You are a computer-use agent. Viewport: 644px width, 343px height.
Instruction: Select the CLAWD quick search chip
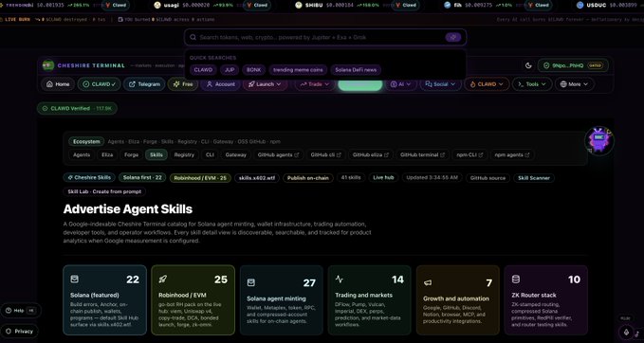pyautogui.click(x=203, y=70)
